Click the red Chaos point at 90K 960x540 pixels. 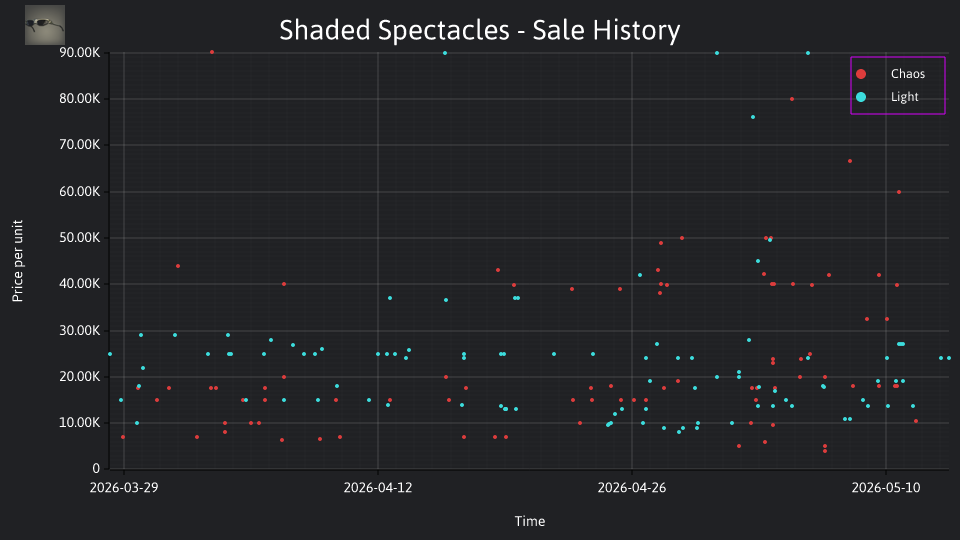pos(212,53)
